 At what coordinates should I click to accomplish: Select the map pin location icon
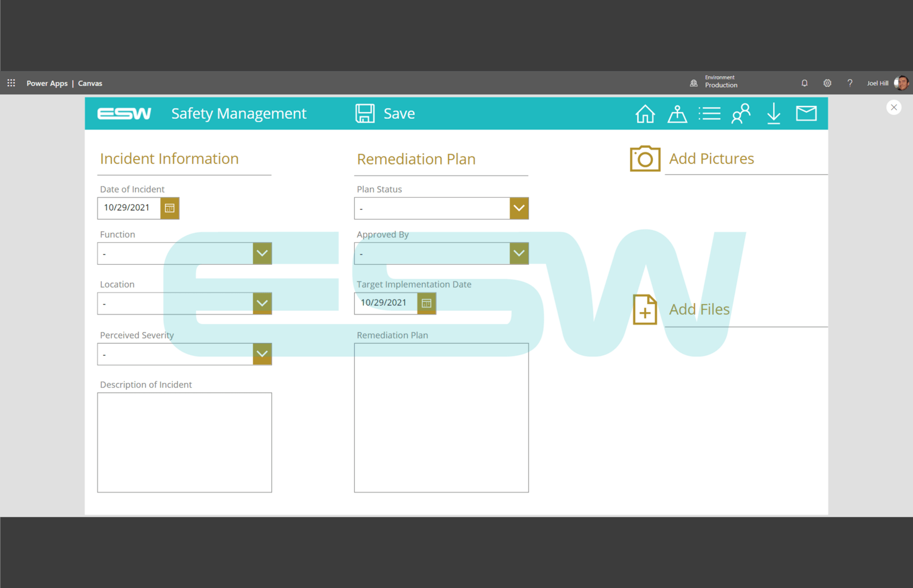677,113
